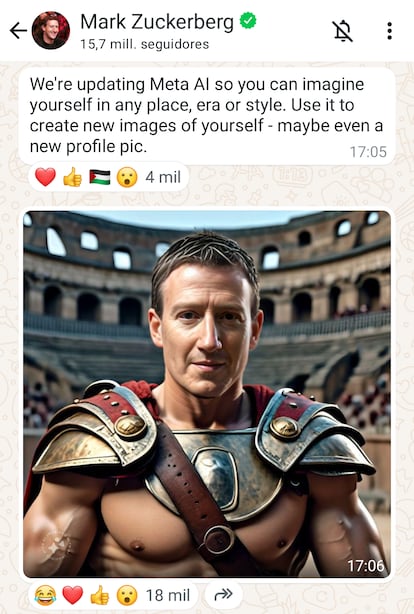Open the gladiator image in the message

(x=207, y=394)
